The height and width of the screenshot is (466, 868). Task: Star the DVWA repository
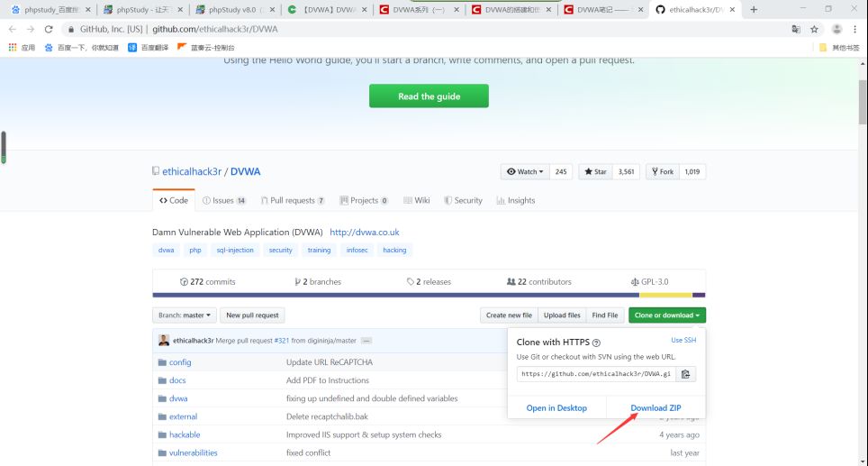pyautogui.click(x=596, y=172)
